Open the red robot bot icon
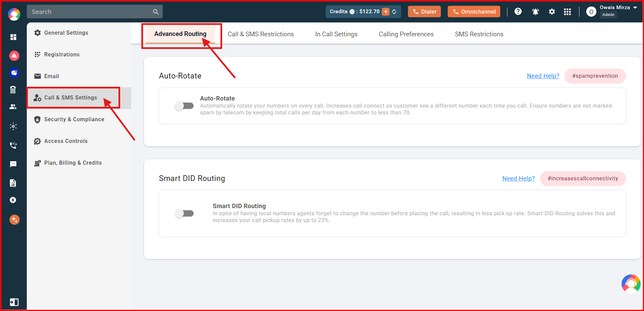 [x=14, y=56]
